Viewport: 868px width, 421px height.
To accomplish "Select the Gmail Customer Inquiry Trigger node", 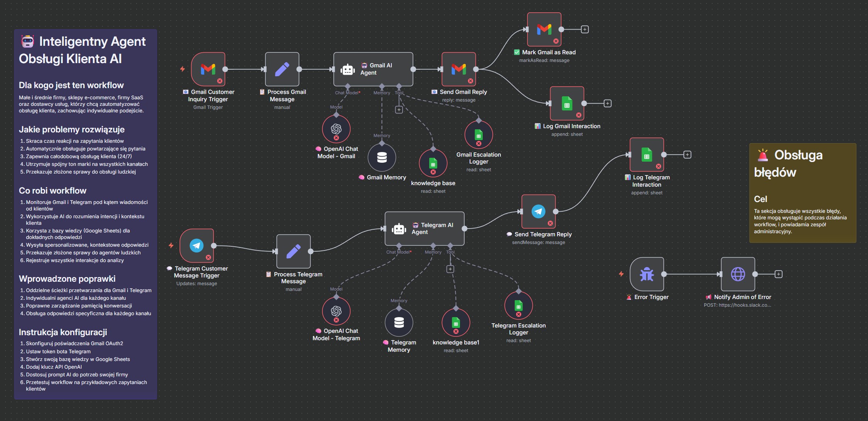I will 208,69.
